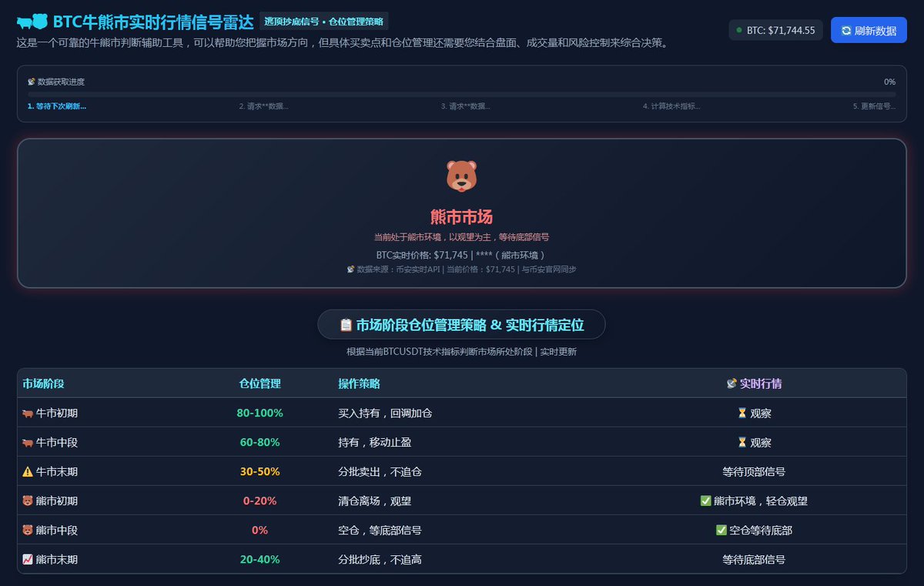The image size is (924, 586).
Task: Click the bull icon beside 牛市中段
Action: [x=28, y=443]
